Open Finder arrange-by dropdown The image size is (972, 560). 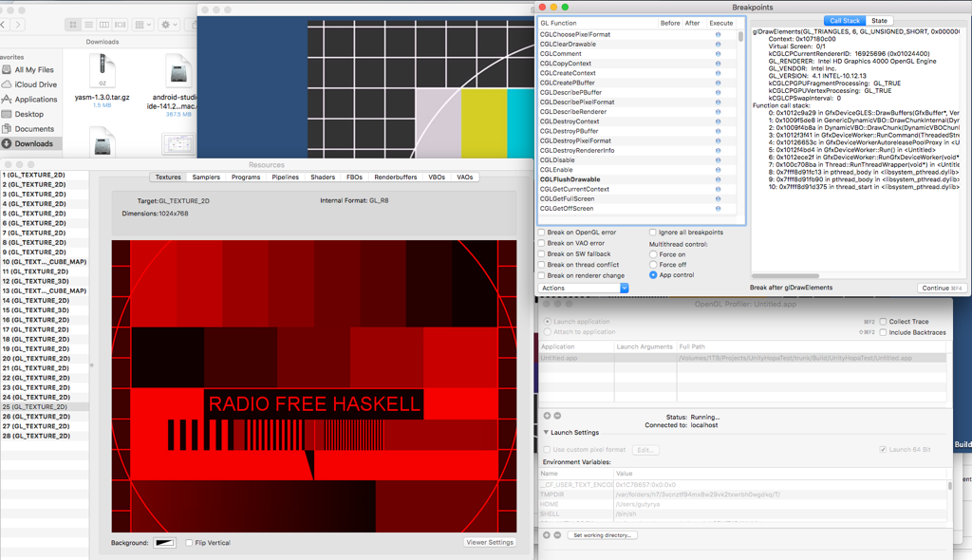[143, 24]
